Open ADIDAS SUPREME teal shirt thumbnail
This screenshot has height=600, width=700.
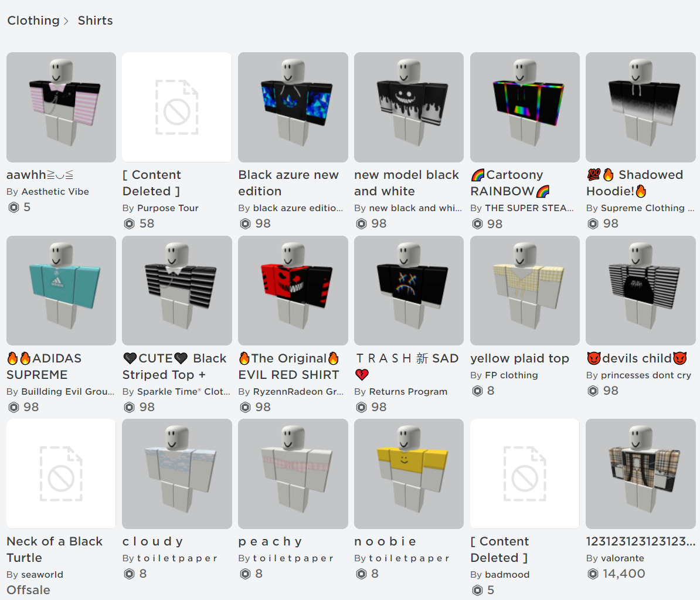click(61, 290)
